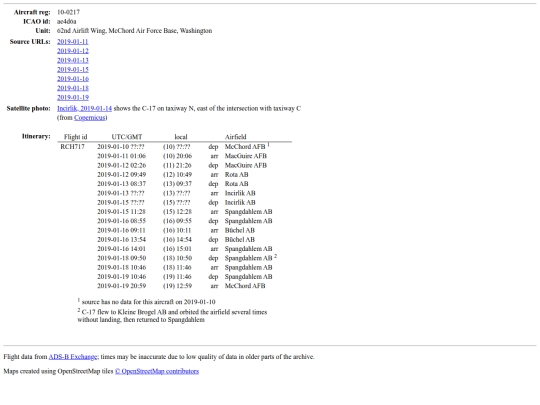This screenshot has width=540, height=405.
Task: Open the 2019-01-11 source URL
Action: pyautogui.click(x=73, y=42)
